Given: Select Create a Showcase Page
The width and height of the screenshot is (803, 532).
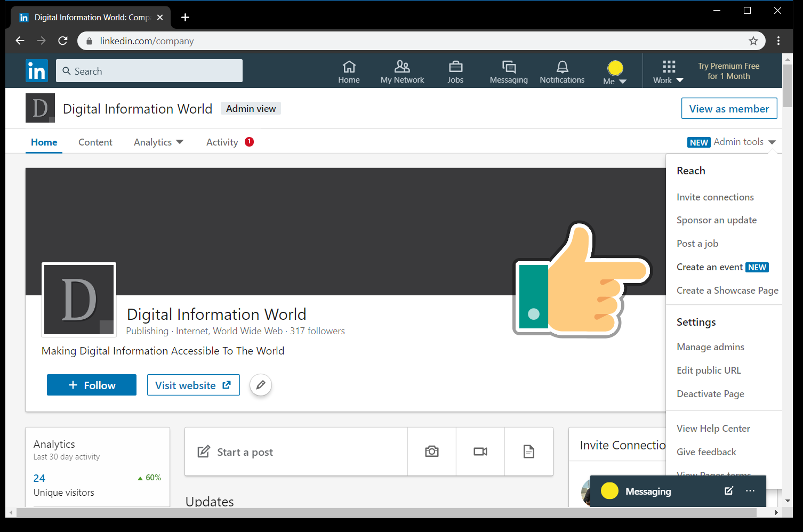Looking at the screenshot, I should click(727, 291).
